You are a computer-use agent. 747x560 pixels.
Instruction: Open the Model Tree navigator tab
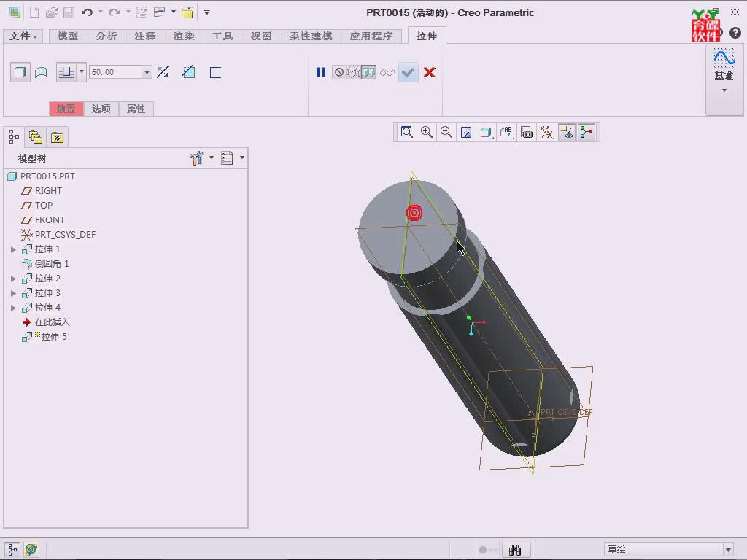[x=14, y=137]
